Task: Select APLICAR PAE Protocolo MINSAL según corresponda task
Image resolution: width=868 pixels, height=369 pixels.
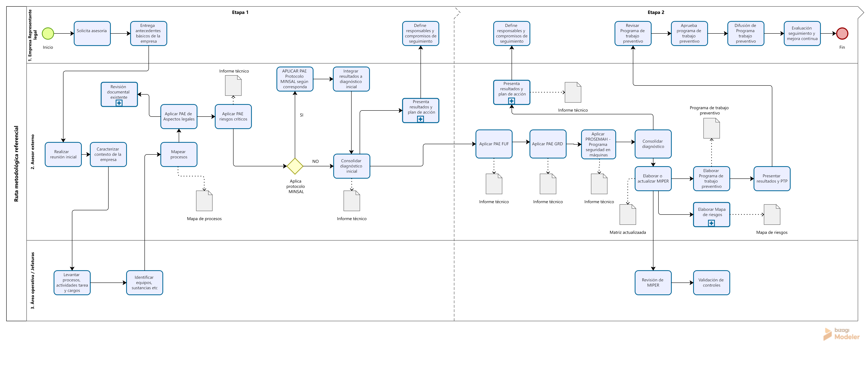Action: point(295,79)
